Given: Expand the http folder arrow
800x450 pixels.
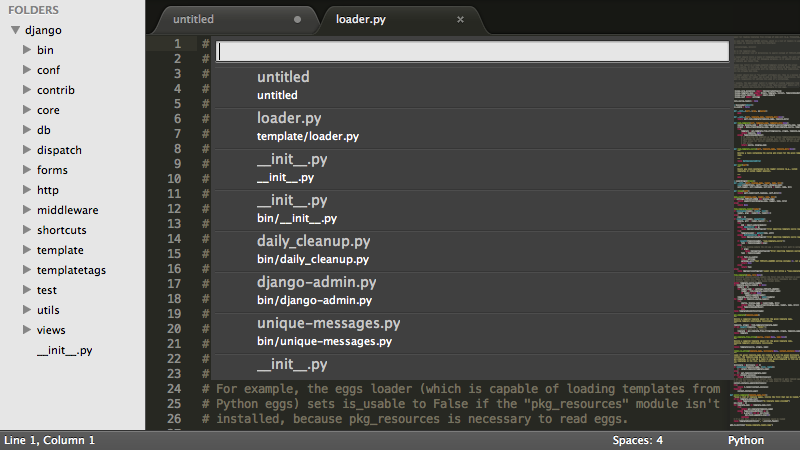Looking at the screenshot, I should (x=27, y=189).
